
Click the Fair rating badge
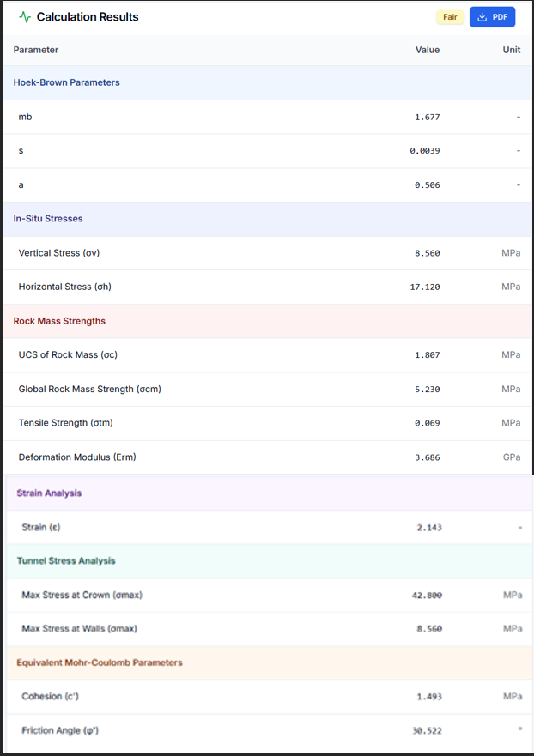coord(450,17)
